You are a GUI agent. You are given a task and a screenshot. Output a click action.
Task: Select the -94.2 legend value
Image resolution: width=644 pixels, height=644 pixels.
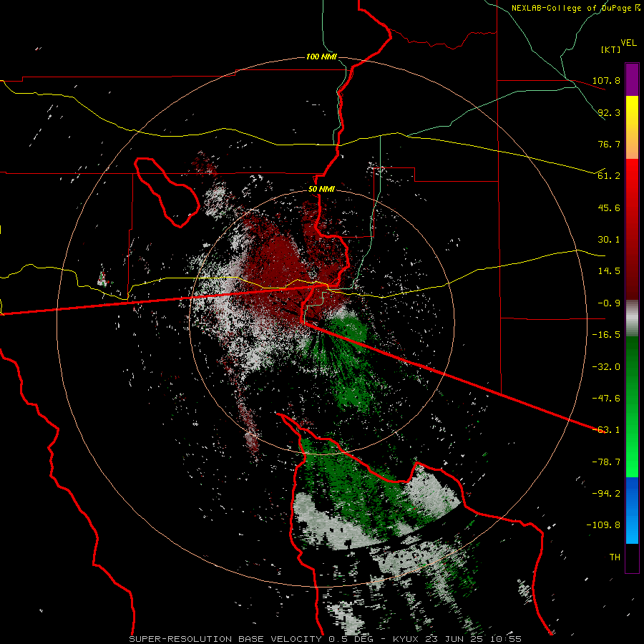tap(606, 494)
